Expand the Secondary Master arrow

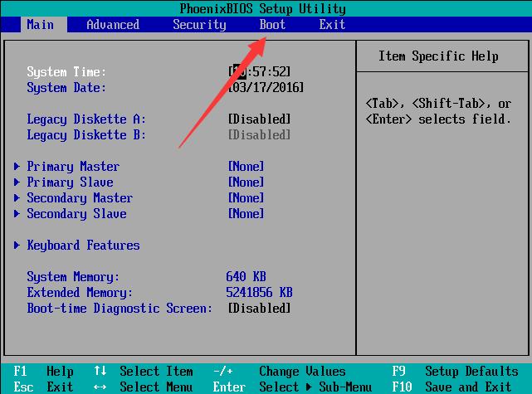[x=17, y=197]
